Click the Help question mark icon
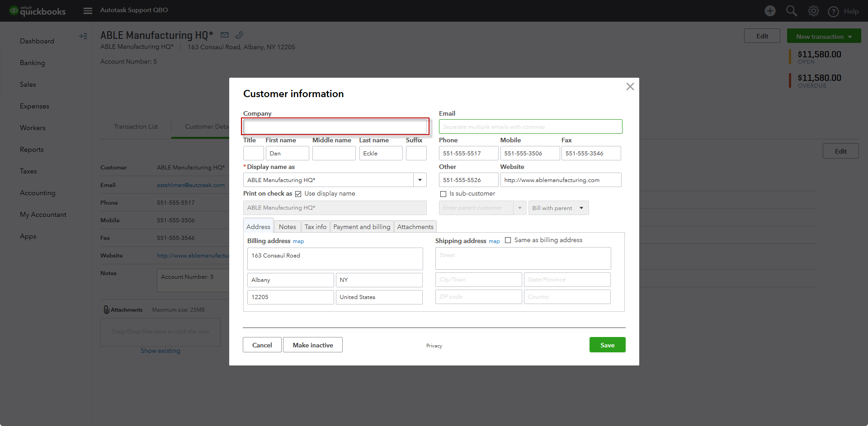The height and width of the screenshot is (426, 868). pyautogui.click(x=833, y=11)
